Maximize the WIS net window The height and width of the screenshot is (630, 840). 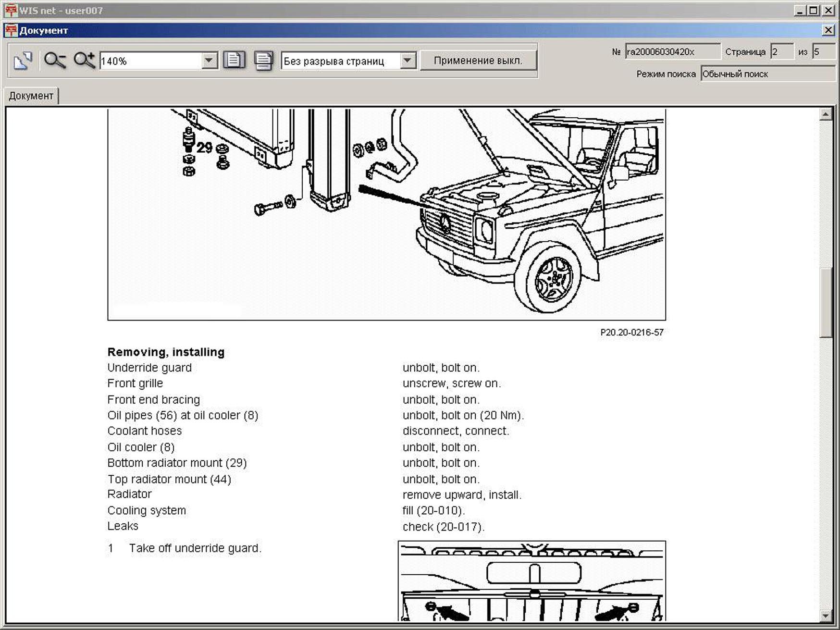(814, 10)
